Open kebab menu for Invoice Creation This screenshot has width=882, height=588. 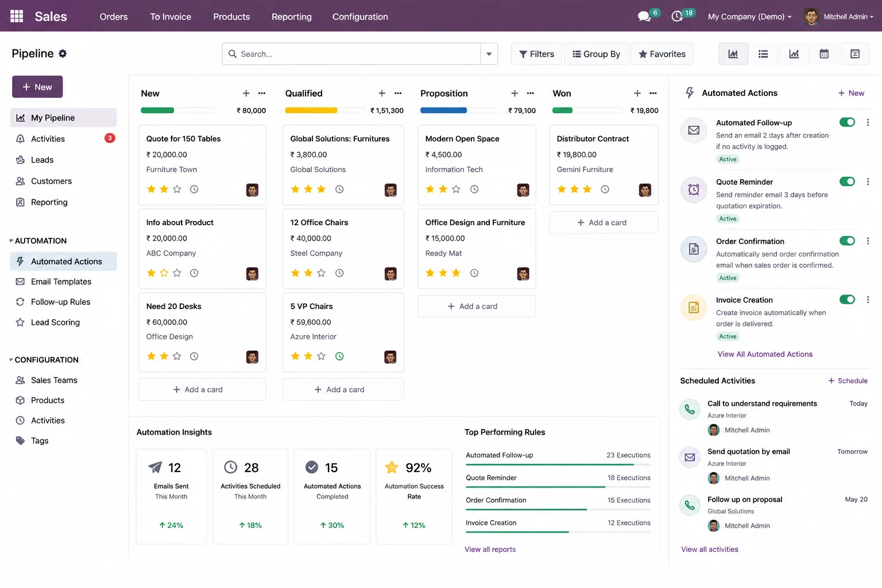tap(868, 300)
